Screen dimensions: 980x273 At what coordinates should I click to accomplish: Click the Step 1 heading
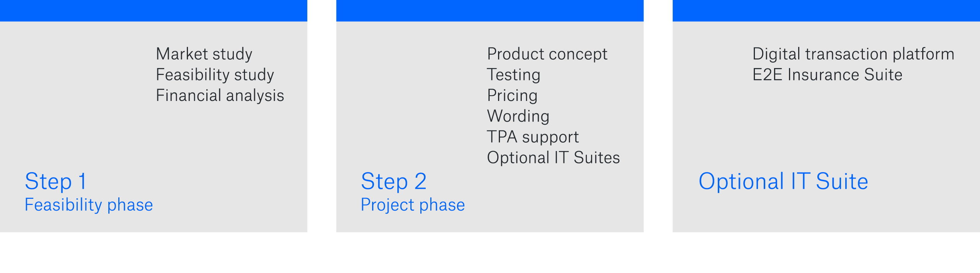pos(56,181)
